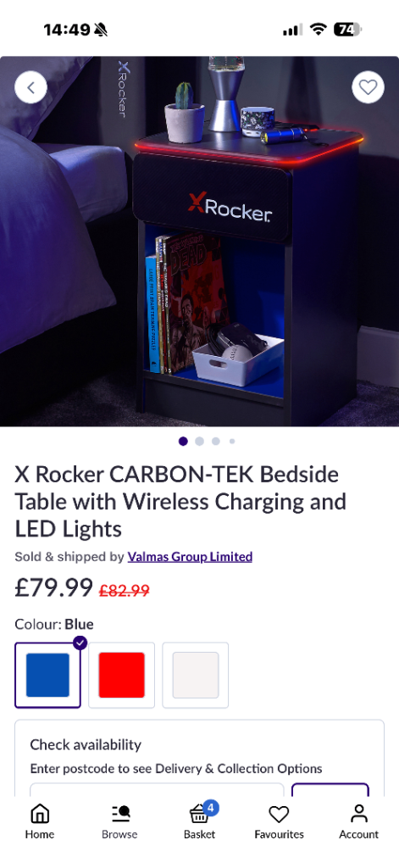Screen dimensions: 399x868
Task: Tap the silent mode bell icon
Action: pyautogui.click(x=101, y=30)
